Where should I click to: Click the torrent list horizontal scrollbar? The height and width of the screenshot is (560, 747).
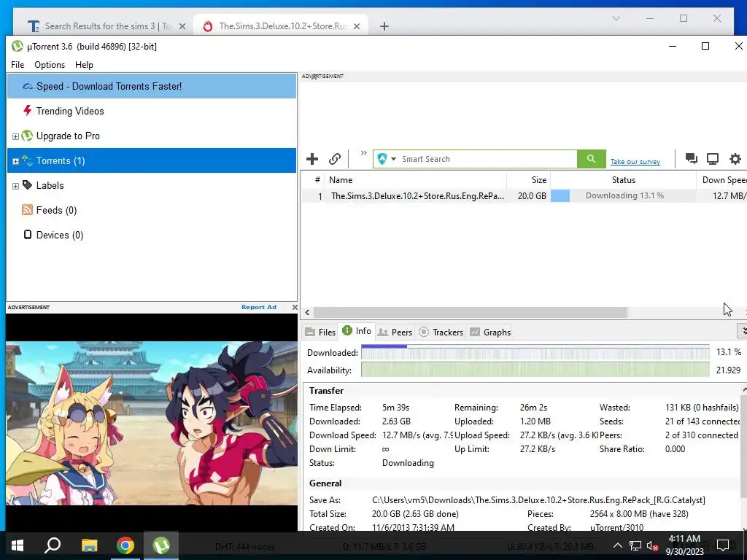click(x=470, y=312)
